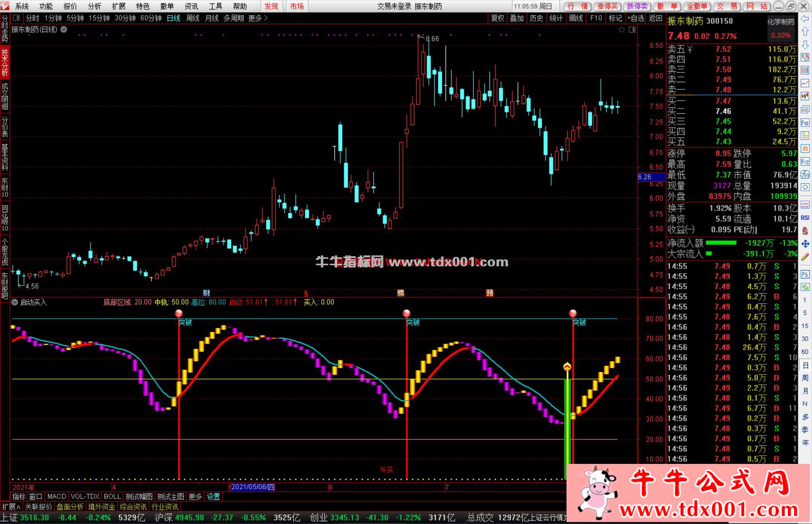This screenshot has width=812, height=524.
Task: Click the +自选 add to watchlist button
Action: (635, 18)
